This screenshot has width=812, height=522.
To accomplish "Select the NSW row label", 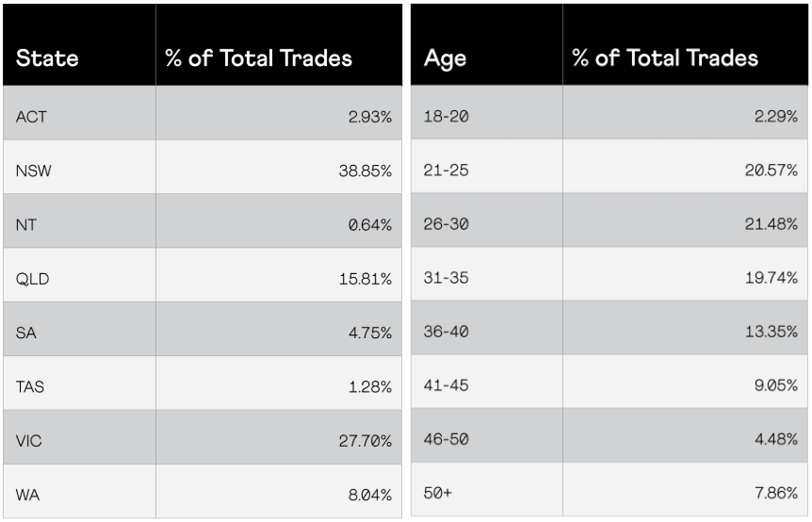I will [x=34, y=171].
